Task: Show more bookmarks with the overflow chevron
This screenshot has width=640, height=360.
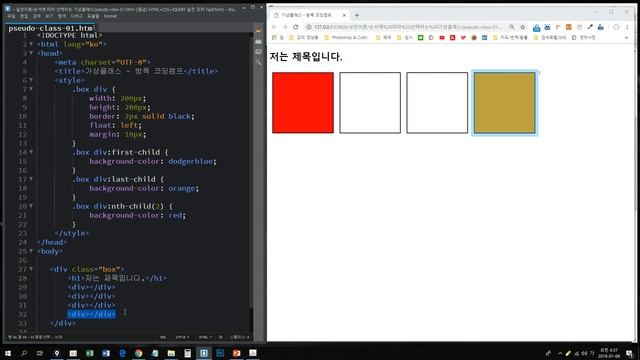Action: click(627, 38)
